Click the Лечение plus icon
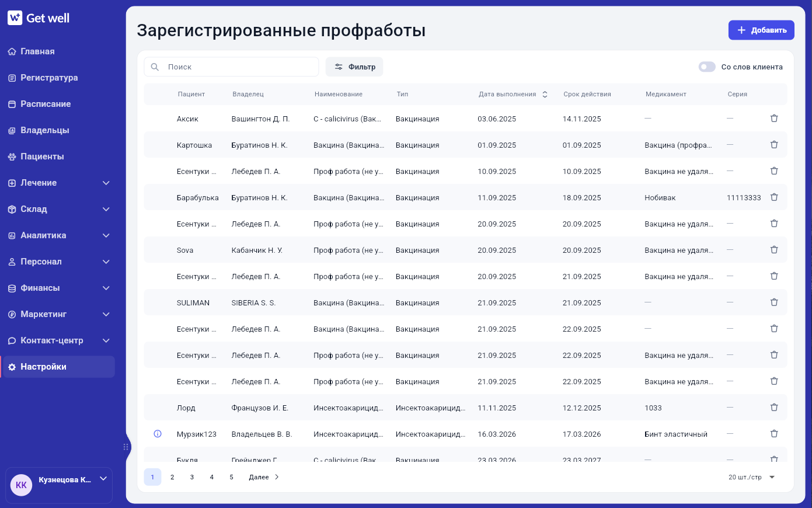This screenshot has width=812, height=508. (x=12, y=183)
